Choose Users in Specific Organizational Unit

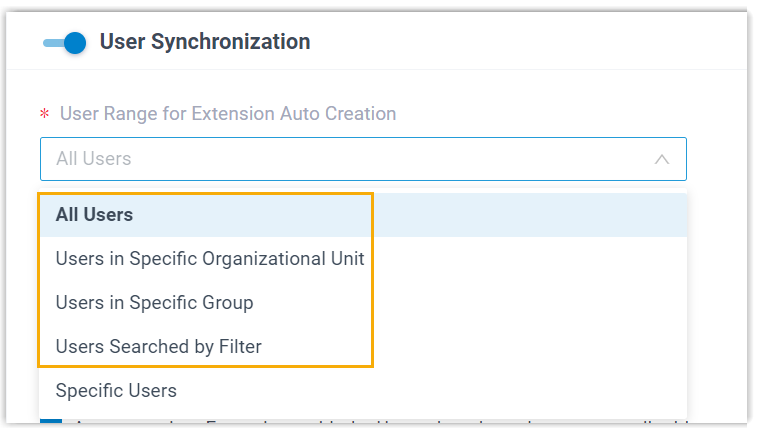tap(210, 259)
